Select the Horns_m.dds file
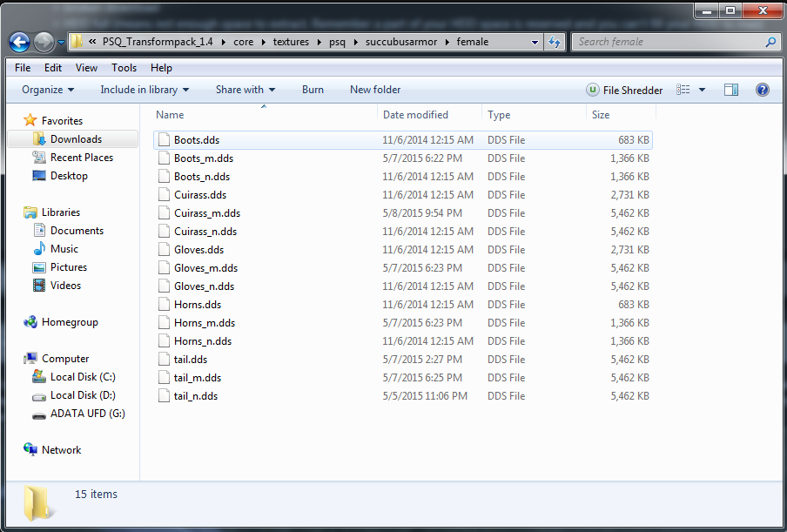Image resolution: width=787 pixels, height=532 pixels. point(402,323)
